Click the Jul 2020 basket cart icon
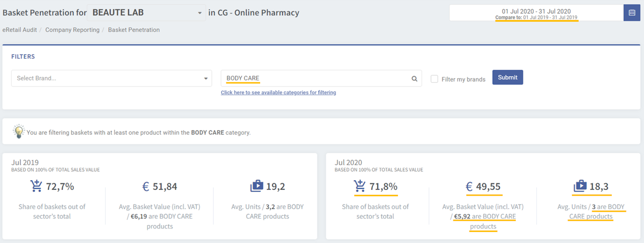This screenshot has height=243, width=644. point(360,186)
